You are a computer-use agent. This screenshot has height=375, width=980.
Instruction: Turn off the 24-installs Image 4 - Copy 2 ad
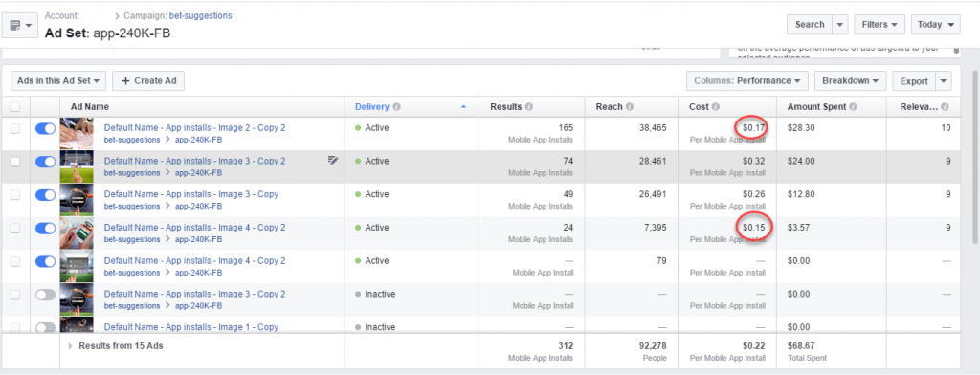tap(46, 228)
